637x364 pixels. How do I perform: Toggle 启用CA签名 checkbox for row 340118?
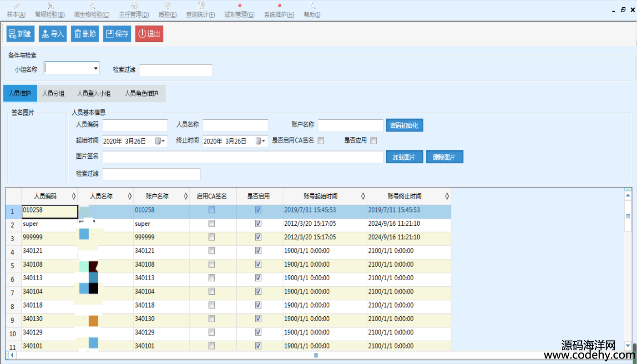point(212,305)
